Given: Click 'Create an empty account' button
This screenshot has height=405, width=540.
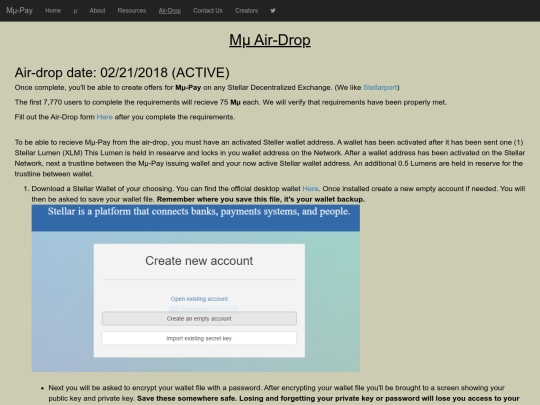Looking at the screenshot, I should pos(199,319).
